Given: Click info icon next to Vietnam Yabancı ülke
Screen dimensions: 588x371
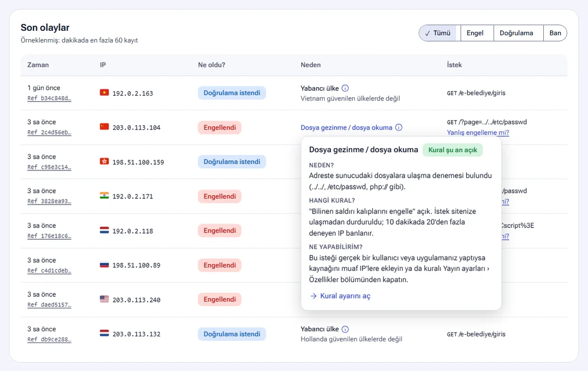Looking at the screenshot, I should coord(345,88).
